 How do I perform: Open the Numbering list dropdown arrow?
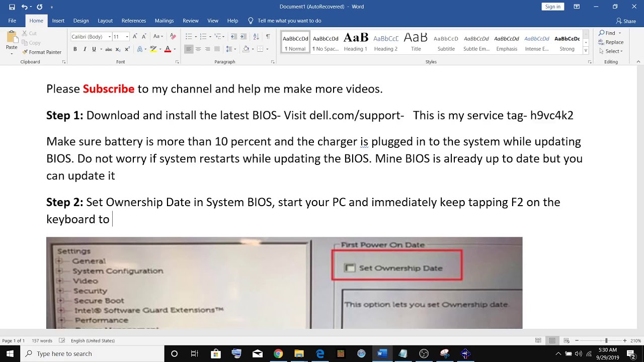209,37
